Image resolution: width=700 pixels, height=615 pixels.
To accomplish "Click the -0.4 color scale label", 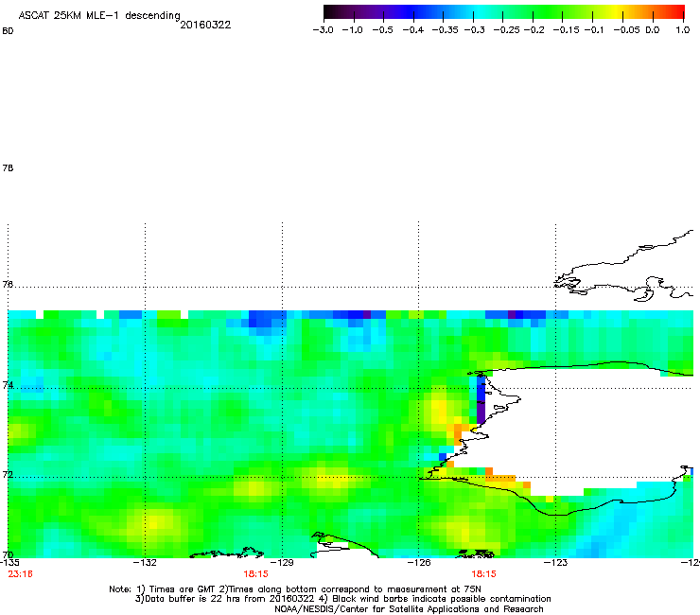I will [x=413, y=30].
